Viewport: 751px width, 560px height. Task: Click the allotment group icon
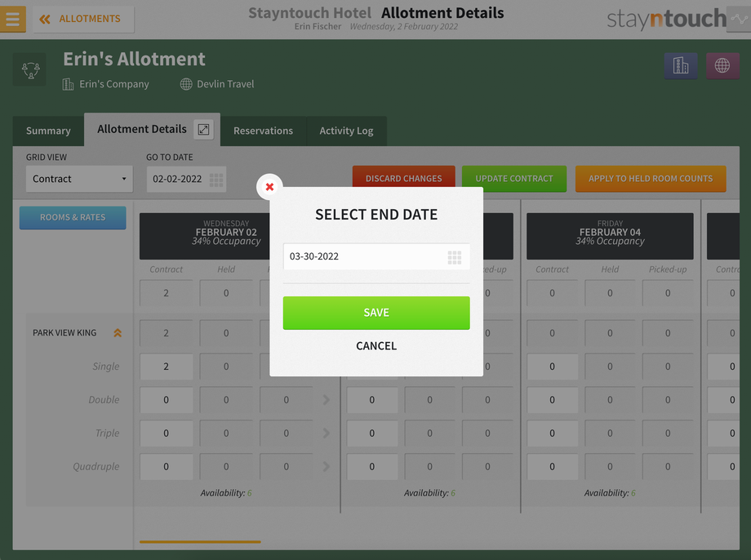pyautogui.click(x=31, y=70)
